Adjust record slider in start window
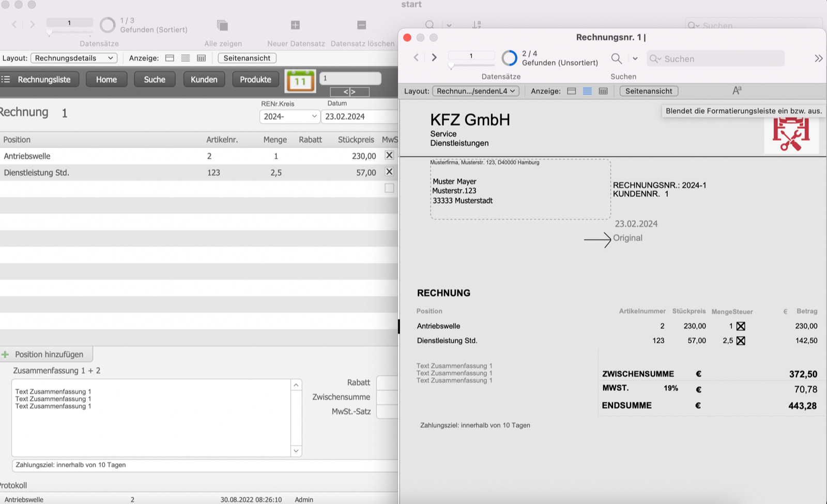 pos(49,33)
